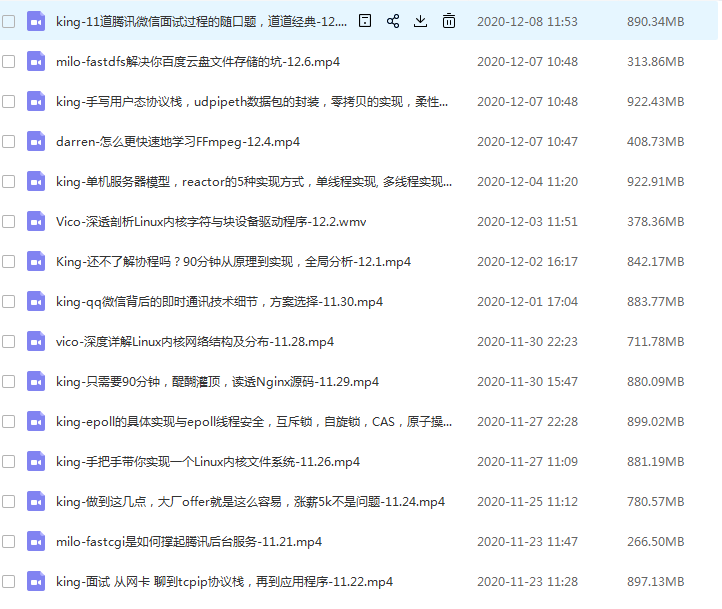Screen dimensions: 722x609
Task: Click the detail/rename icon on first row
Action: point(365,21)
